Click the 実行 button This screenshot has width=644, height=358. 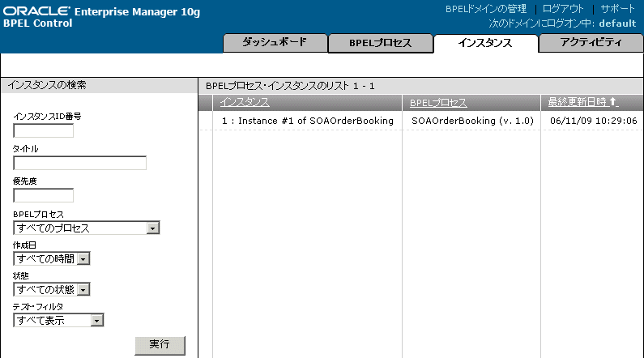[160, 345]
